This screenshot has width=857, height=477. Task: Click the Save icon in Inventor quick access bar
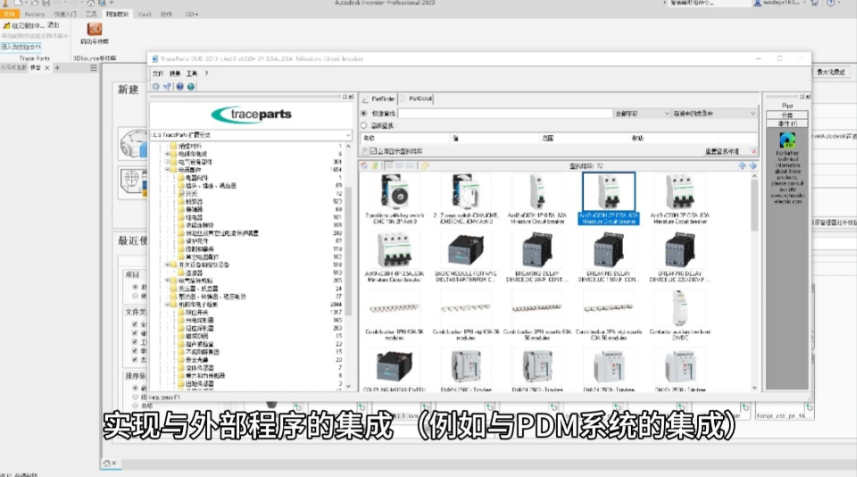coord(46,3)
